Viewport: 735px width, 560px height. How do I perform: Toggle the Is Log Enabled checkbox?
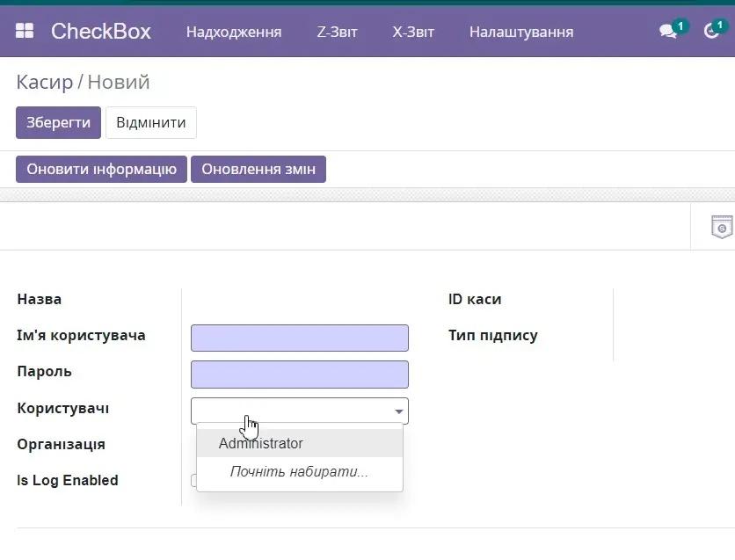[193, 480]
